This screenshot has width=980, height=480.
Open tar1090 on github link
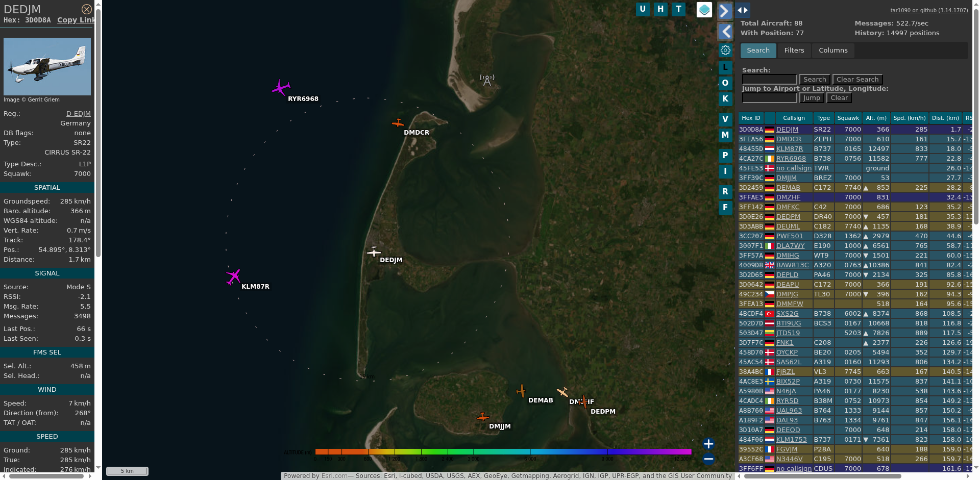pos(929,10)
